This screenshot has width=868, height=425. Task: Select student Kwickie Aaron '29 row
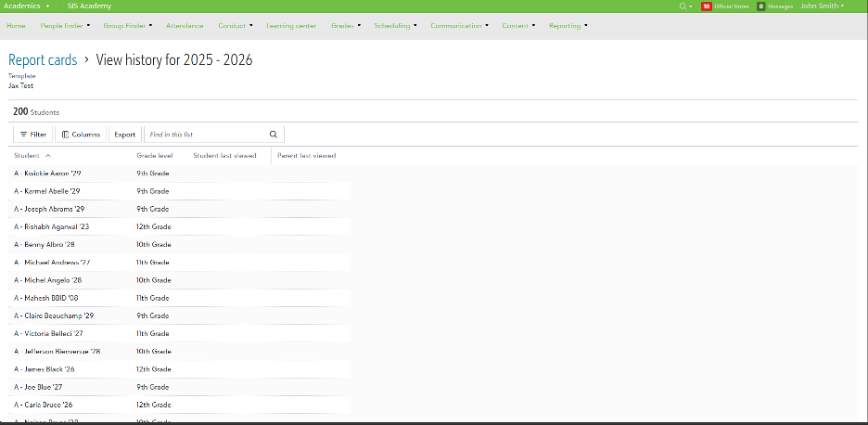[179, 174]
